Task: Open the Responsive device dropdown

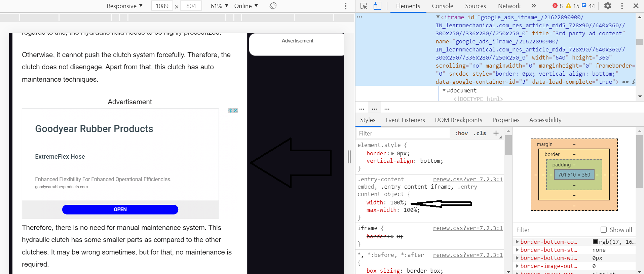Action: (x=124, y=6)
